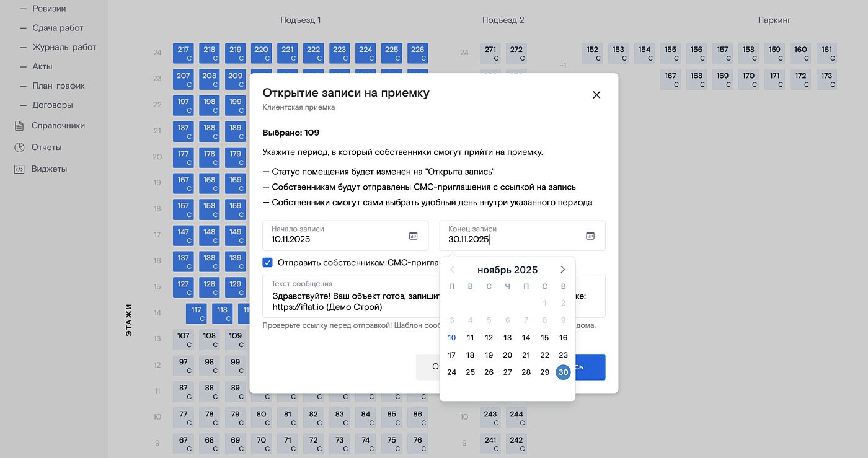
Task: Select date 30 highlighted in calendar
Action: click(563, 372)
